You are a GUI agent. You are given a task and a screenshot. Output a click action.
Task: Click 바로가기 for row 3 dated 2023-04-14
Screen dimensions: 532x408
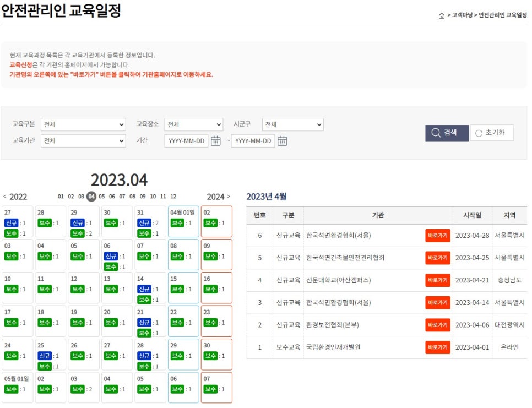click(x=438, y=302)
